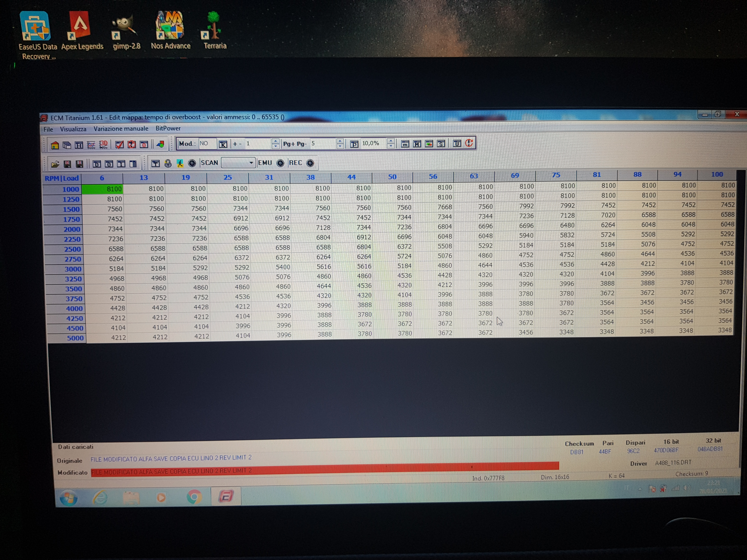Click the driver name A488_116.DRT
Screen dimensions: 747x560
(673, 463)
